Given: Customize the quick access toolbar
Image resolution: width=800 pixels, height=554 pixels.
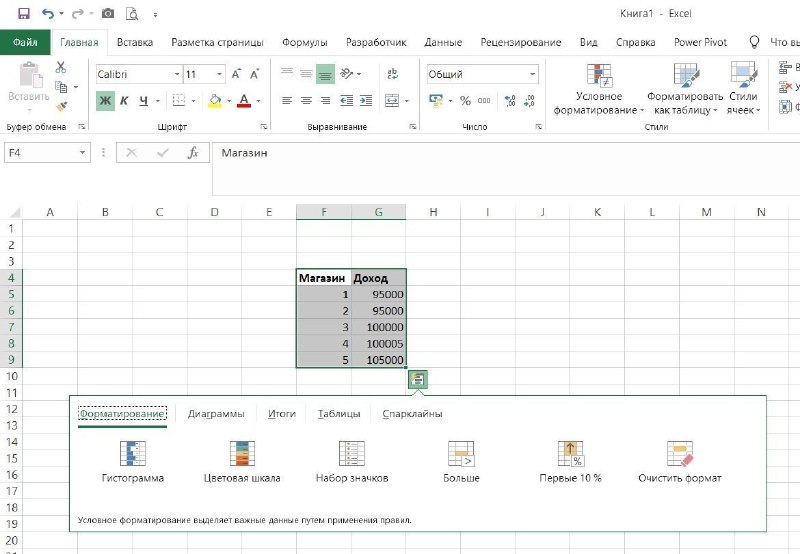Looking at the screenshot, I should tap(155, 15).
